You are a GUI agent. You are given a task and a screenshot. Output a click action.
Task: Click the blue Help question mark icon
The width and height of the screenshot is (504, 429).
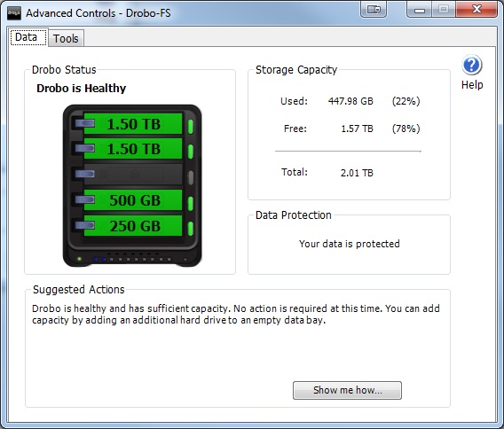pos(471,66)
